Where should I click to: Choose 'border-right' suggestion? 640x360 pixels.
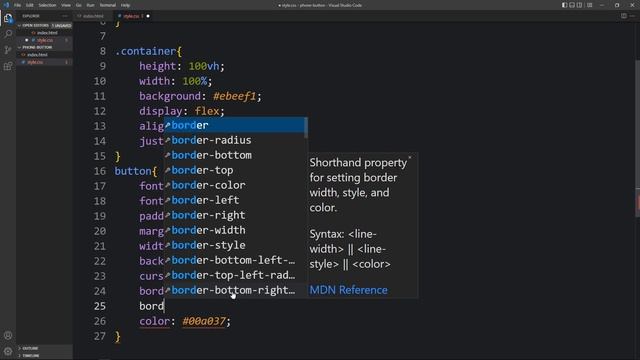(x=234, y=215)
